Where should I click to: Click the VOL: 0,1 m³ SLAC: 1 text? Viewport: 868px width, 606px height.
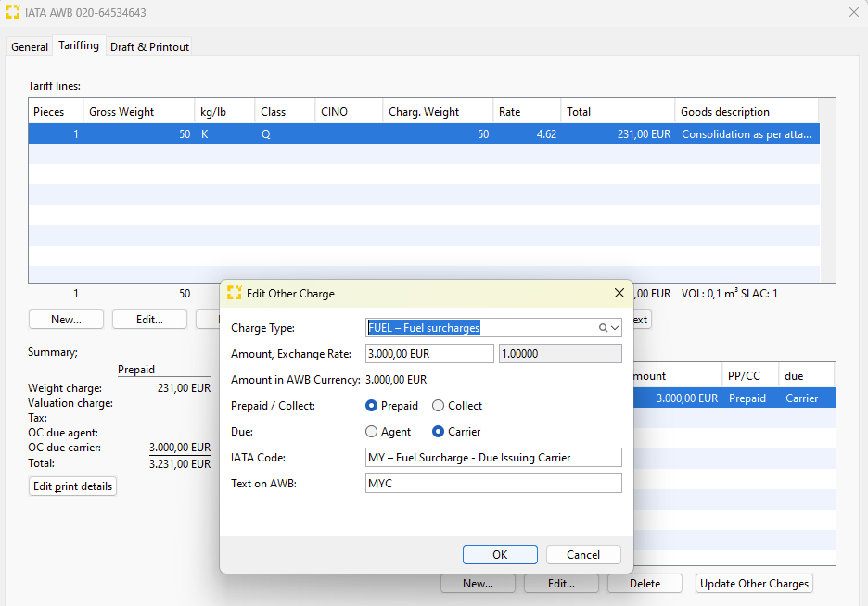click(729, 294)
